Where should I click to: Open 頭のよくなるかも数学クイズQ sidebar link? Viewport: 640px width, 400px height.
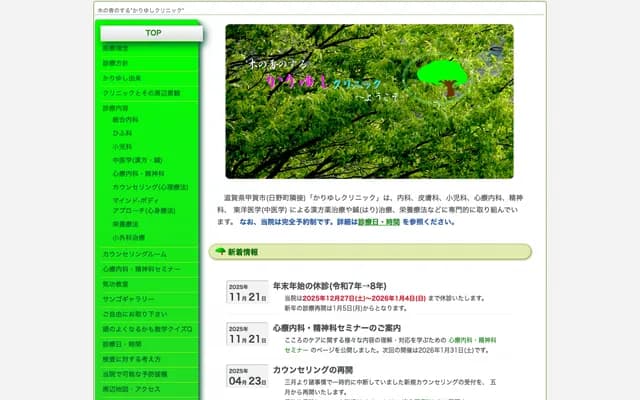point(147,329)
